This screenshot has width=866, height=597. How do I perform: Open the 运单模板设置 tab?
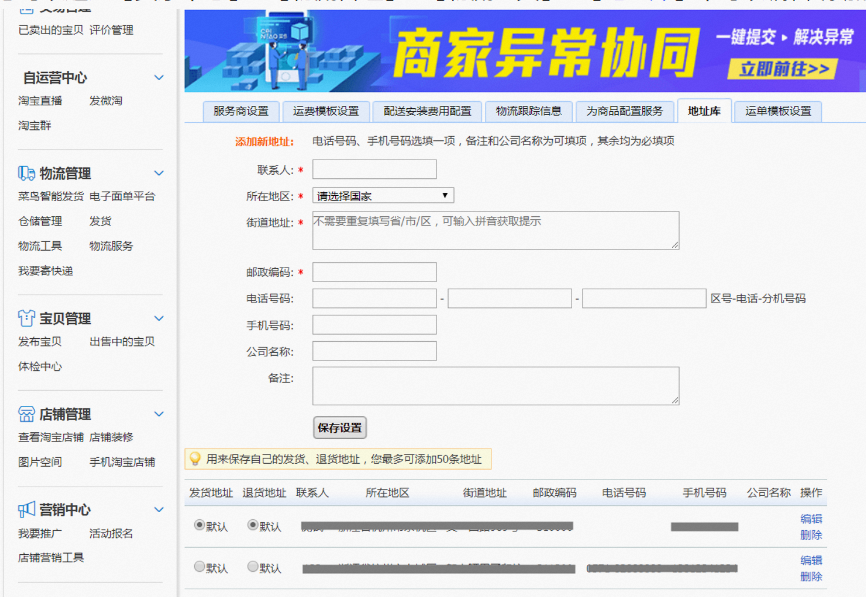tap(778, 112)
